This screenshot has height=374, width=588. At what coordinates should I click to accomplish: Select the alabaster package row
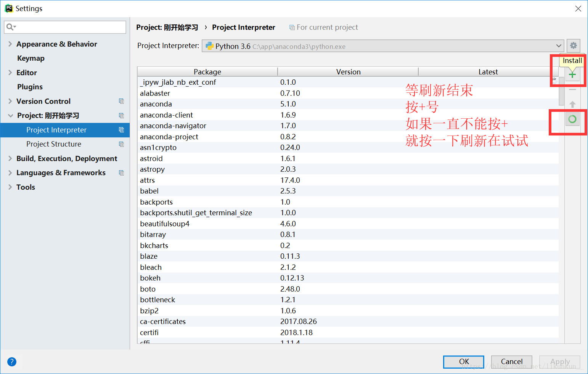(x=348, y=93)
